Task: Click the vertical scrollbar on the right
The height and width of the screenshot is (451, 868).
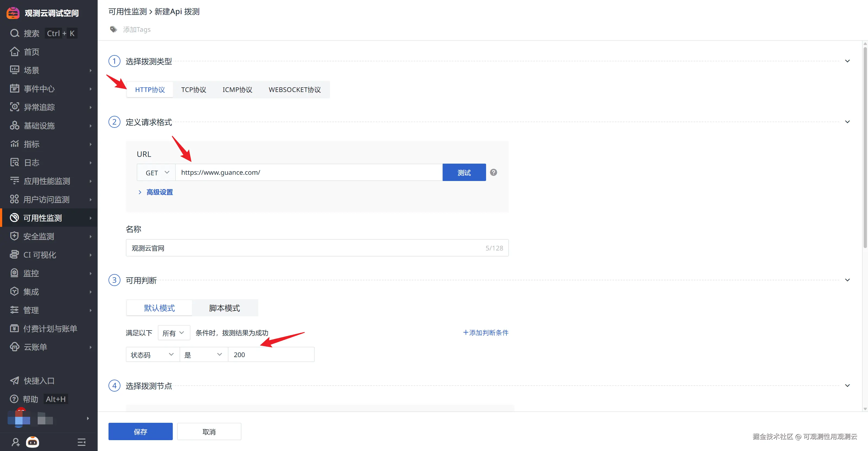Action: point(865,148)
